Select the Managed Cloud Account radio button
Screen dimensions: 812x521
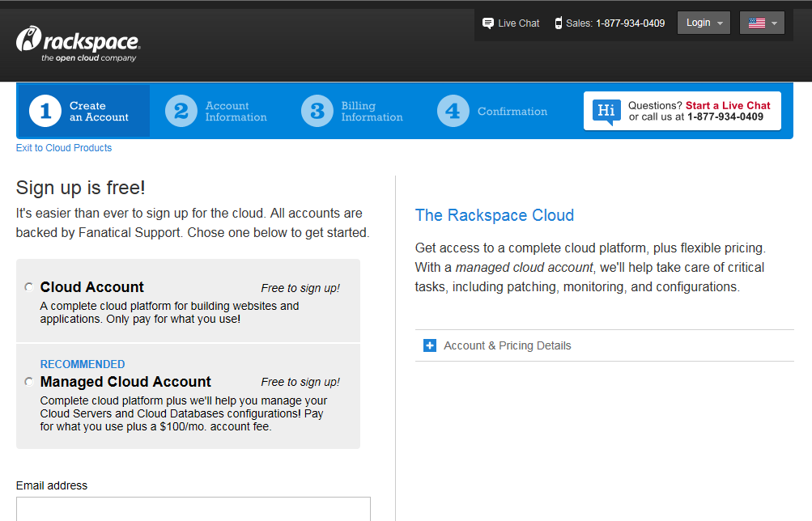29,382
